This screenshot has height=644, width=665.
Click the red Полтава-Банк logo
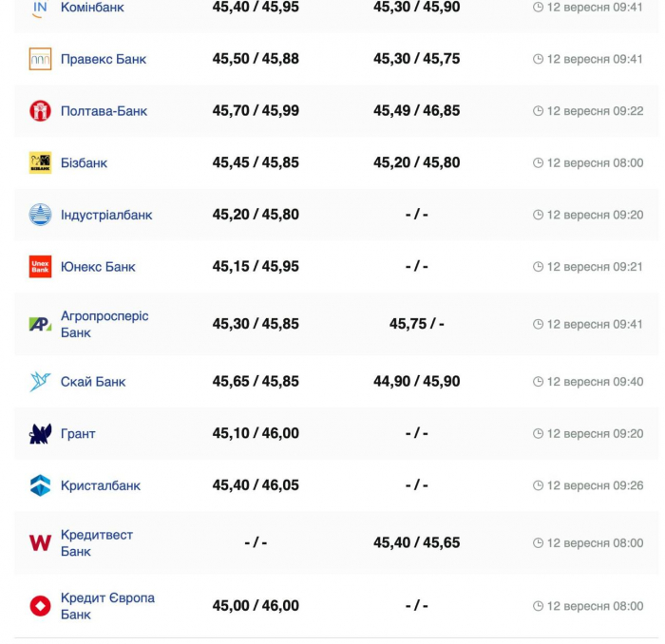[x=40, y=111]
